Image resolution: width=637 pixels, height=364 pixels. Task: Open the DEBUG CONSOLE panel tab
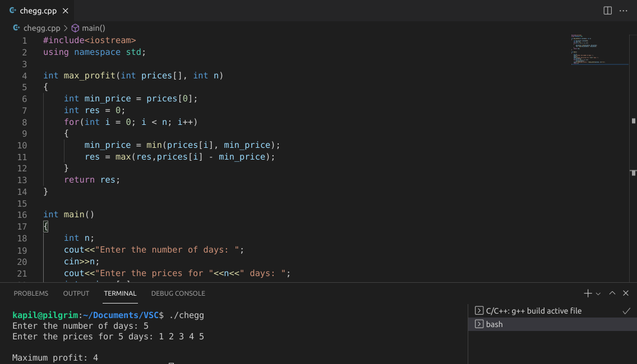178,293
